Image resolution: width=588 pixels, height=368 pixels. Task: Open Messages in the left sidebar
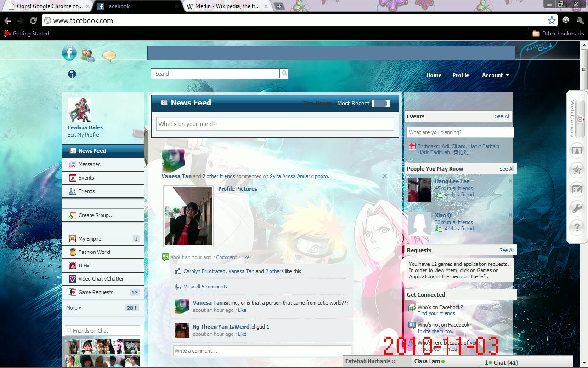coord(103,164)
